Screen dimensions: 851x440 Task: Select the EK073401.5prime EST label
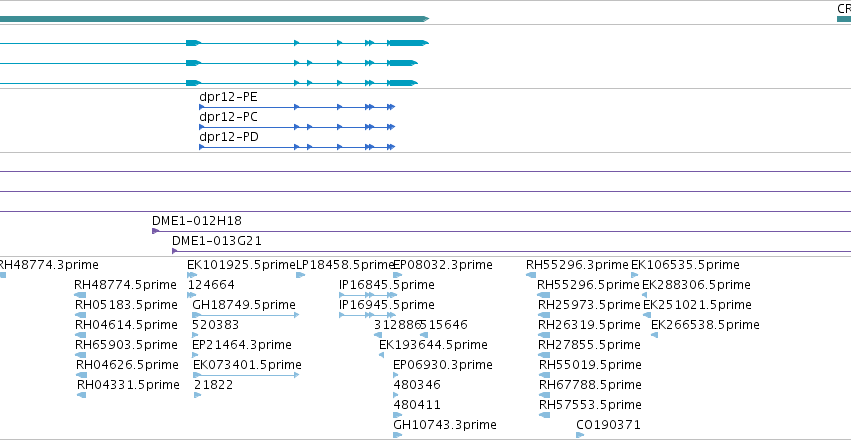coord(247,365)
